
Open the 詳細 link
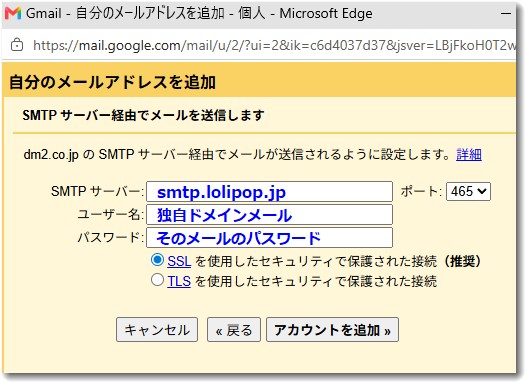coord(469,155)
